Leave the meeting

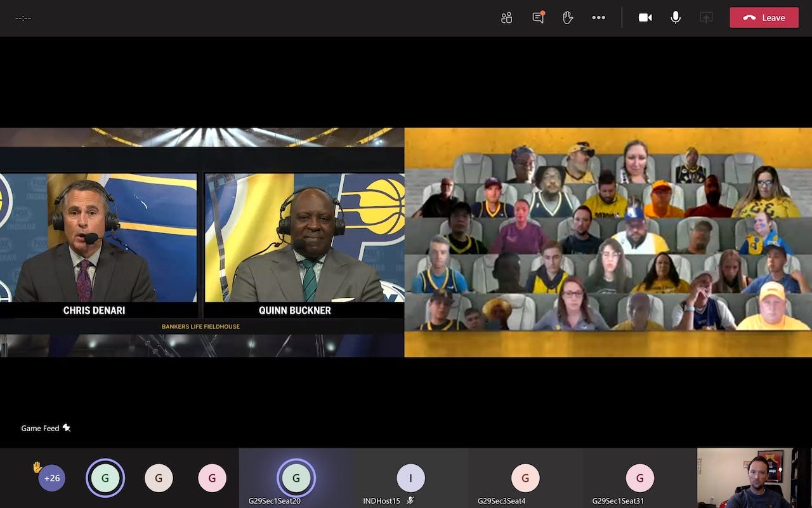[x=763, y=18]
